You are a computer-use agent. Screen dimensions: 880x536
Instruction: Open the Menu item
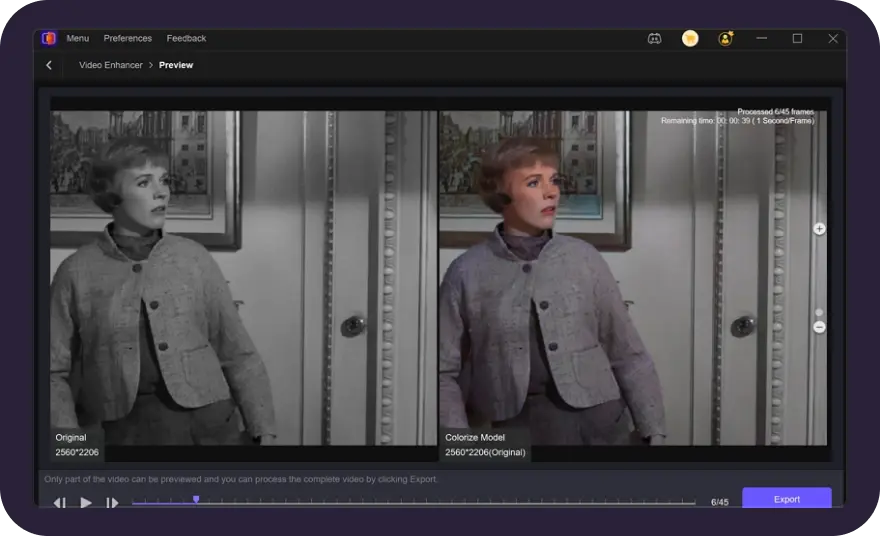click(x=77, y=38)
